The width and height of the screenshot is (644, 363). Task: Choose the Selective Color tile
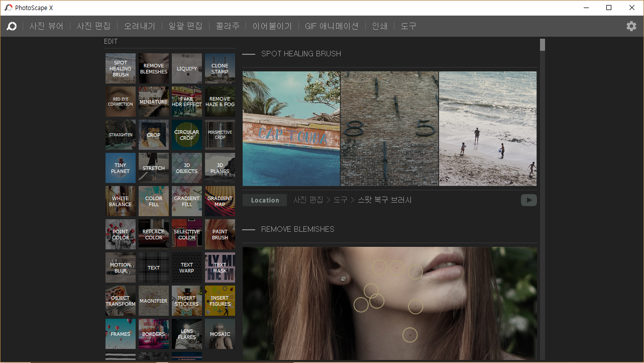187,234
